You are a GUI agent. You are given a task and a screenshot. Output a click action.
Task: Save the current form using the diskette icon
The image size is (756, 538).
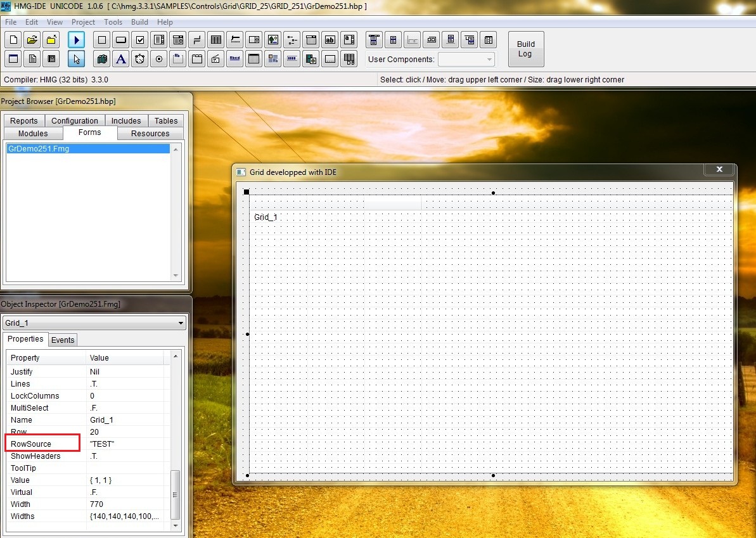(51, 58)
